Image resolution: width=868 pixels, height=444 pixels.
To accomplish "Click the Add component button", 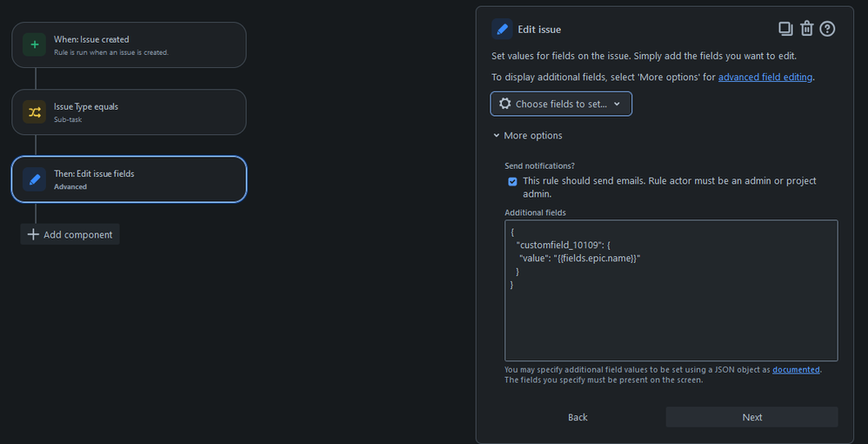I will point(70,234).
